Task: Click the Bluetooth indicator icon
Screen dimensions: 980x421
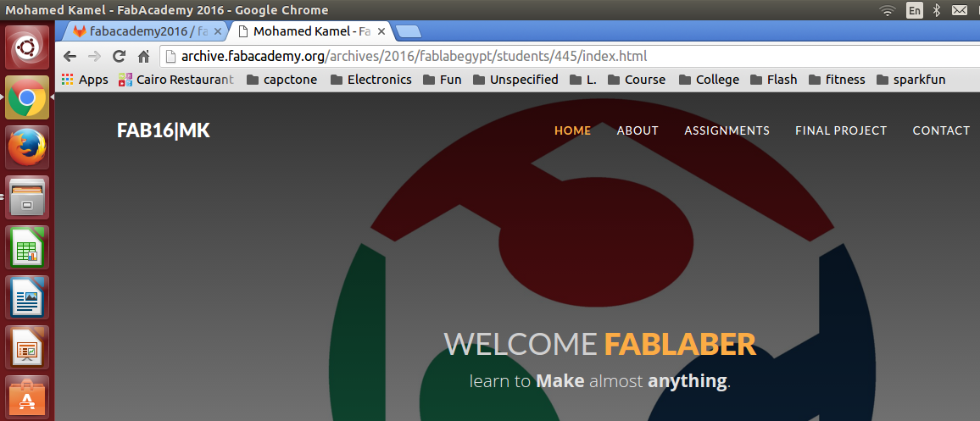Action: point(936,10)
